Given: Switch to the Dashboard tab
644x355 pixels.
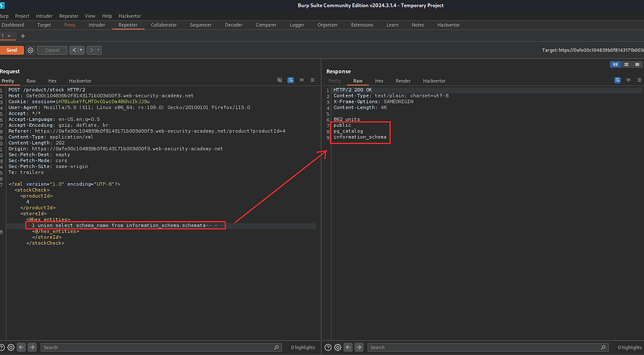Looking at the screenshot, I should point(13,25).
